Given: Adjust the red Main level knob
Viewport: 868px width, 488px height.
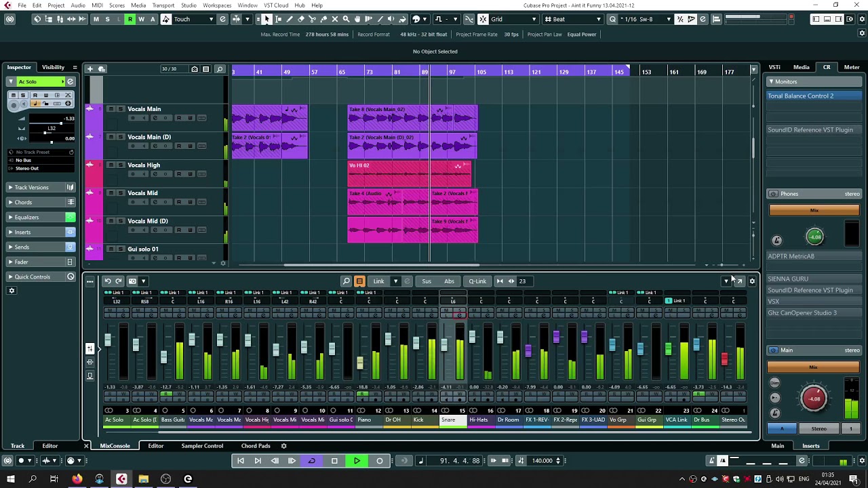Looking at the screenshot, I should pos(814,398).
